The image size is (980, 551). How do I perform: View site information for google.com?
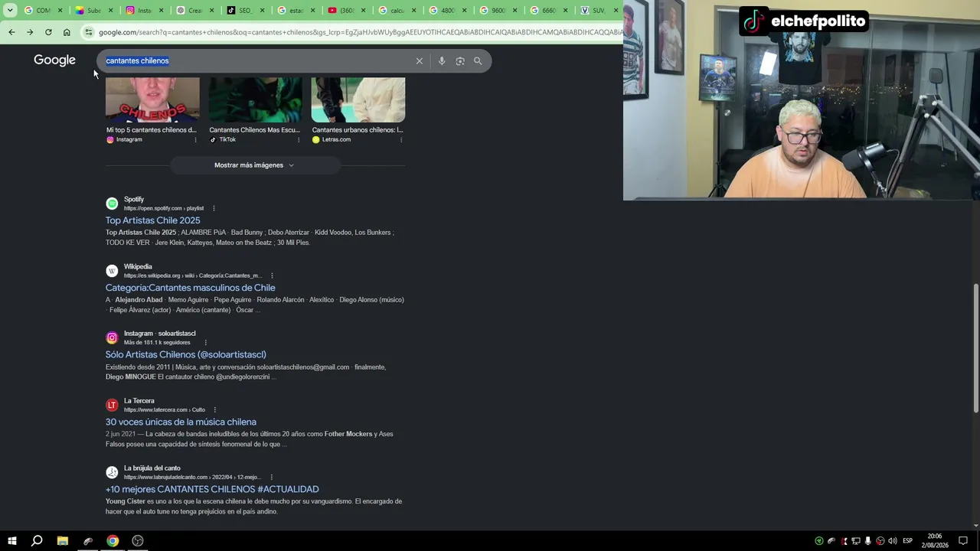(89, 32)
